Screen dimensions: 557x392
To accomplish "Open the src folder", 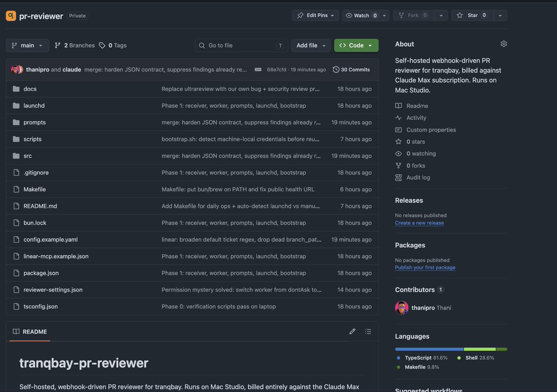I will pos(28,156).
